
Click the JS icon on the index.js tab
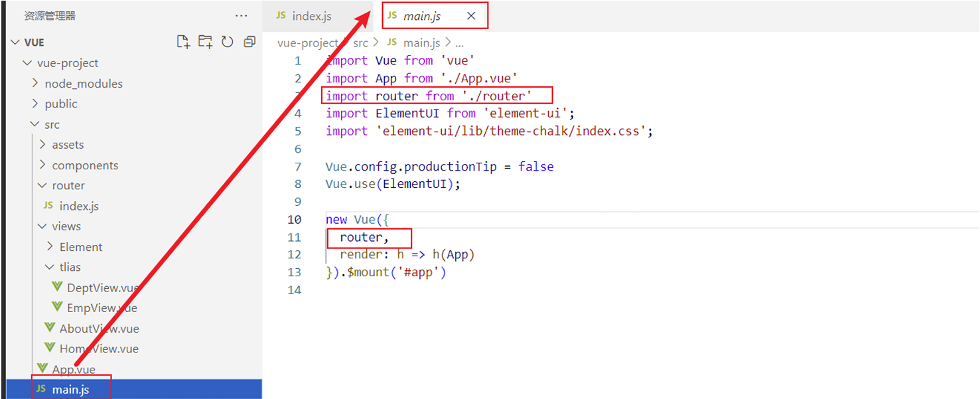[x=281, y=15]
